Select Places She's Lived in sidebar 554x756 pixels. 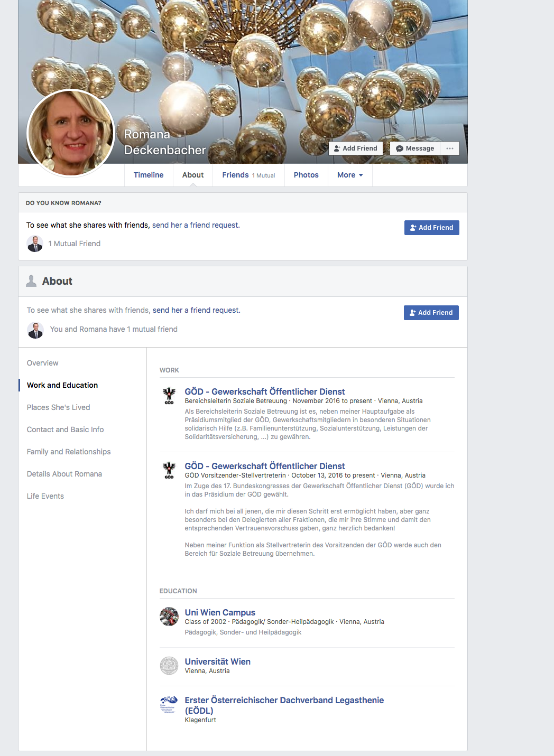coord(58,407)
